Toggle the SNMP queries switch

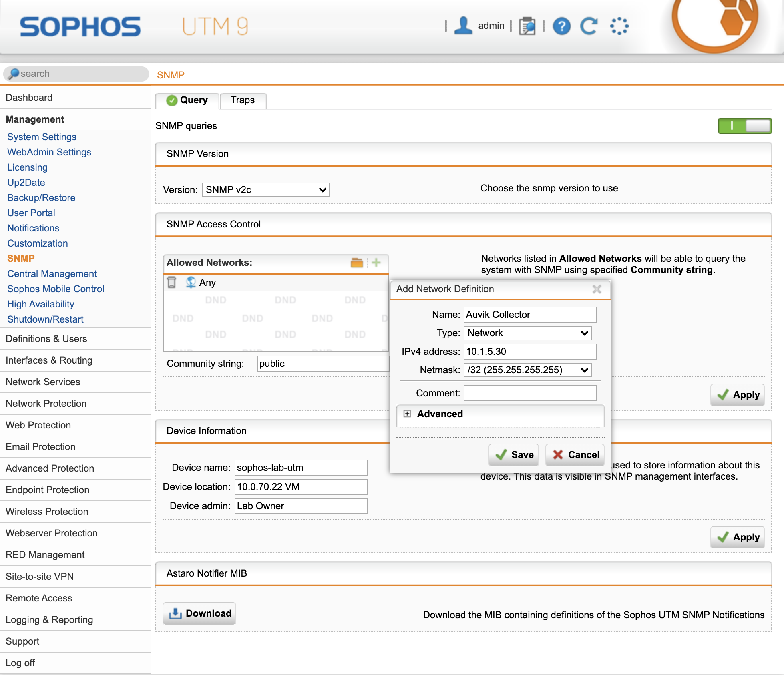[x=745, y=126]
